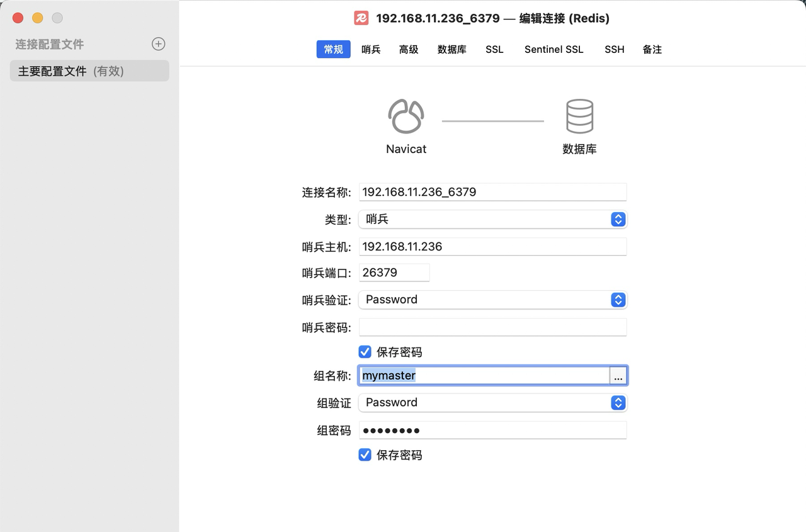The height and width of the screenshot is (532, 806).
Task: Open the Sentinel SSL tab
Action: coord(553,49)
